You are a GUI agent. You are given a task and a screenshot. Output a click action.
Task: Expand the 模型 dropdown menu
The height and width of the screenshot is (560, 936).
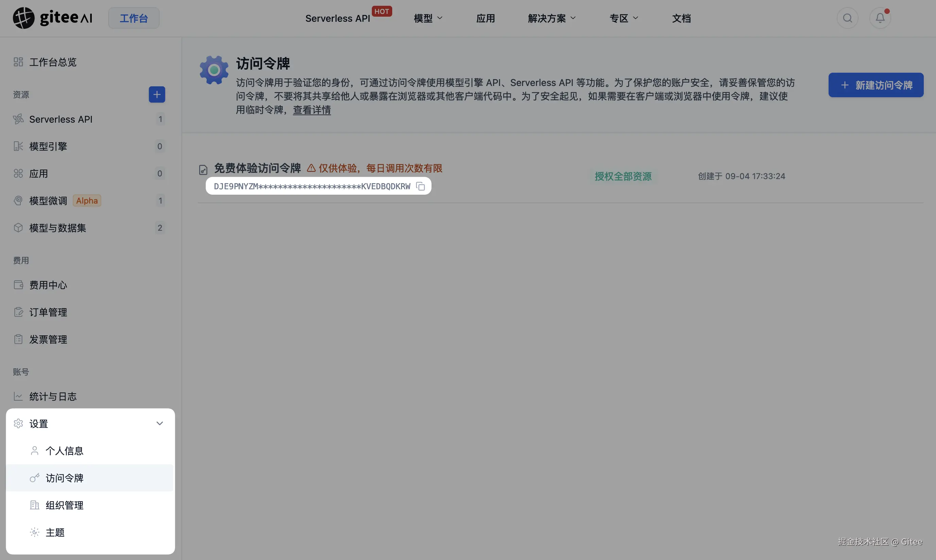pos(428,18)
